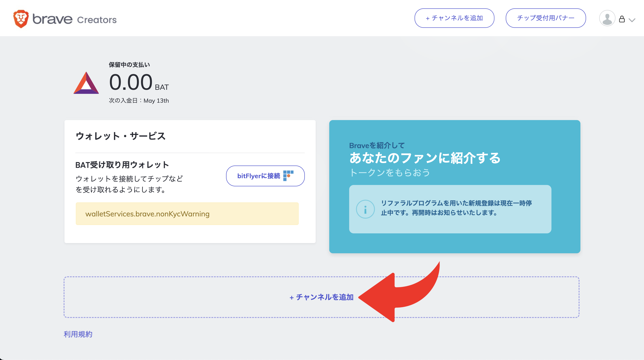
Task: Click the info circle icon in referral notice
Action: pyautogui.click(x=365, y=209)
